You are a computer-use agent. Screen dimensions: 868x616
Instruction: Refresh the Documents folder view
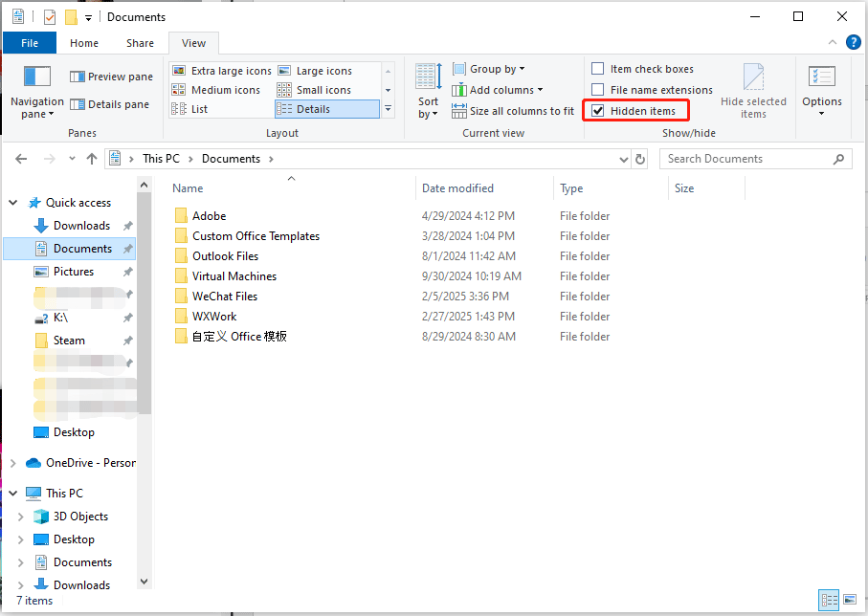tap(639, 158)
